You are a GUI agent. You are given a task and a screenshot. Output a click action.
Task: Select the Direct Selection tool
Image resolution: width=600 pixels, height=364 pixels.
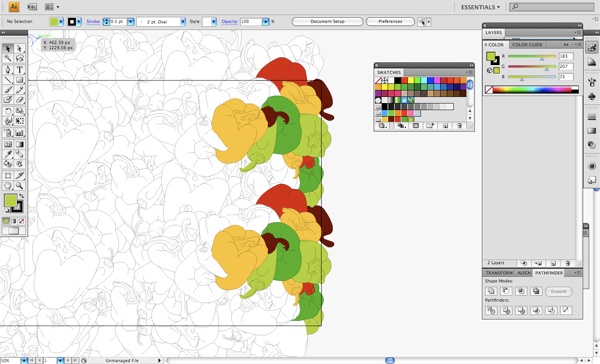pyautogui.click(x=19, y=49)
